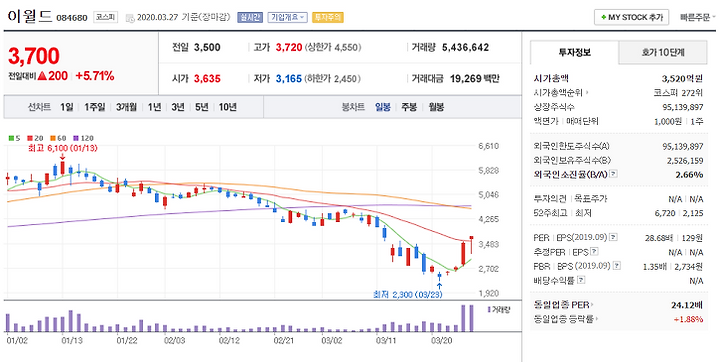This screenshot has width=720, height=362.
Task: Click the tallest volume bar at the chart's right end
Action: coord(471,318)
